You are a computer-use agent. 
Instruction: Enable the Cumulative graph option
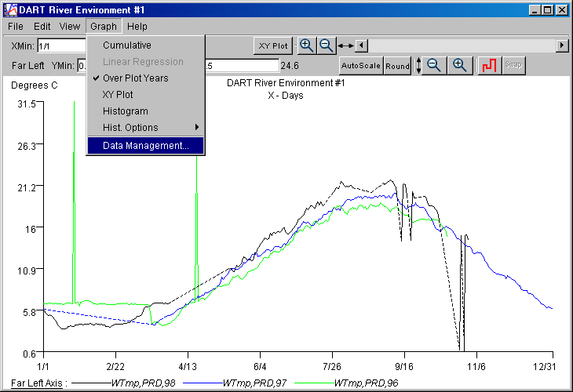tap(126, 45)
